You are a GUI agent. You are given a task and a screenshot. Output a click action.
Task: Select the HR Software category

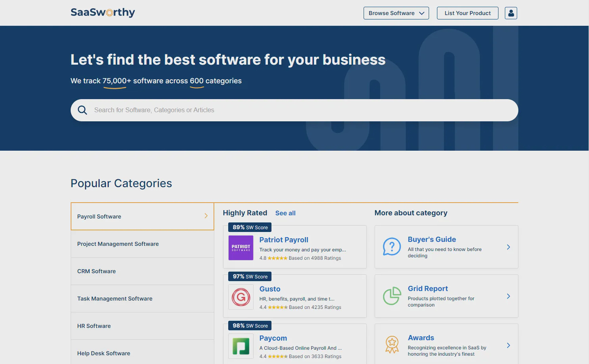point(142,326)
